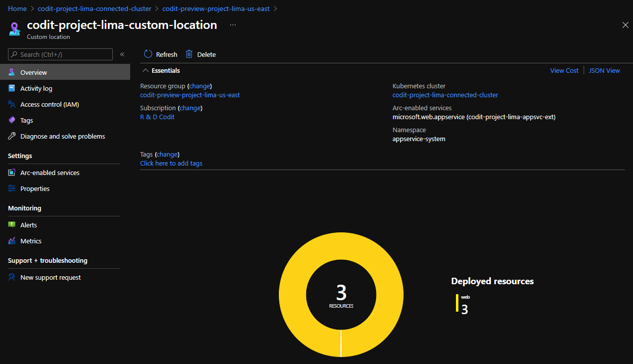
Task: Click here to add tags
Action: [171, 163]
